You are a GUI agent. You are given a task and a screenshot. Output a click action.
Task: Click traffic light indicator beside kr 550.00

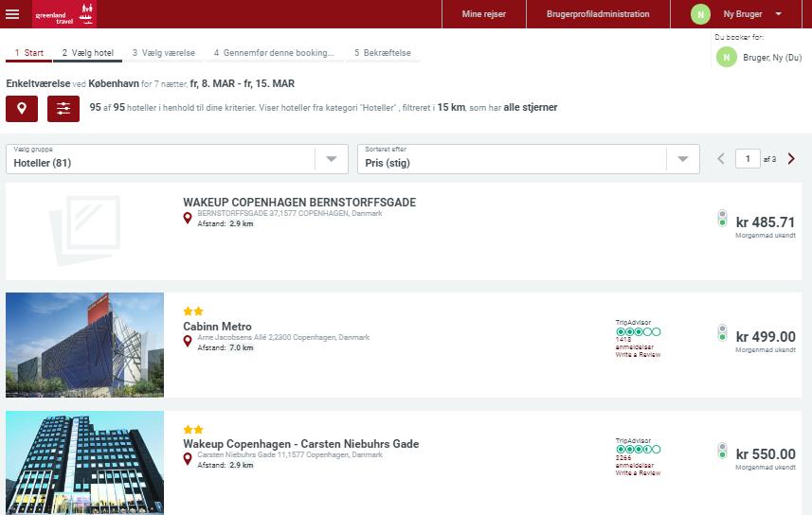[x=722, y=451]
